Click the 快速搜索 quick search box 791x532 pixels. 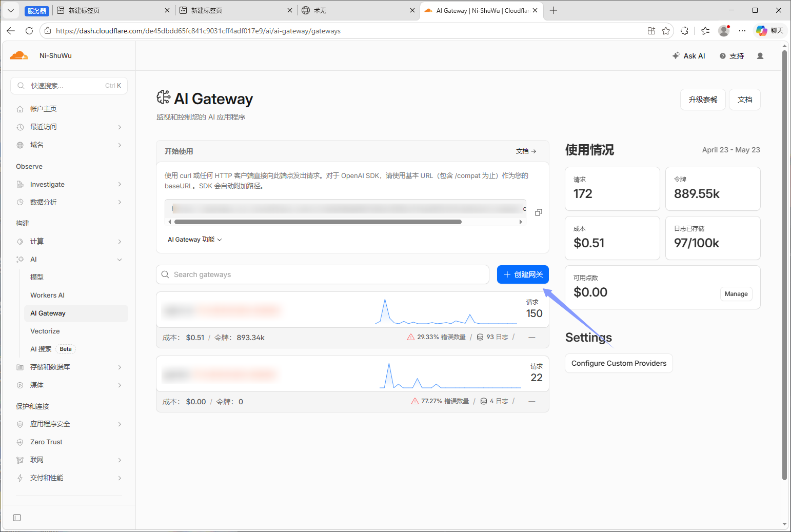[x=69, y=86]
